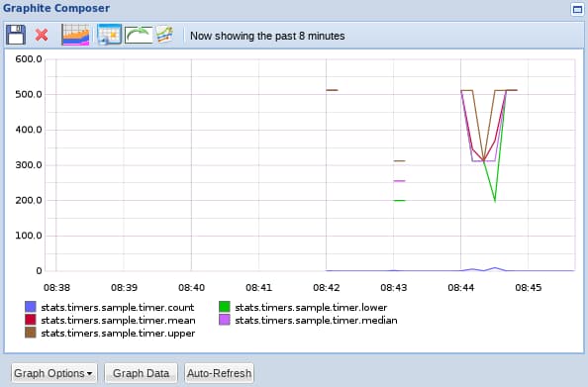The height and width of the screenshot is (387, 588).
Task: Click the Graphite Composer title text
Action: pos(56,8)
